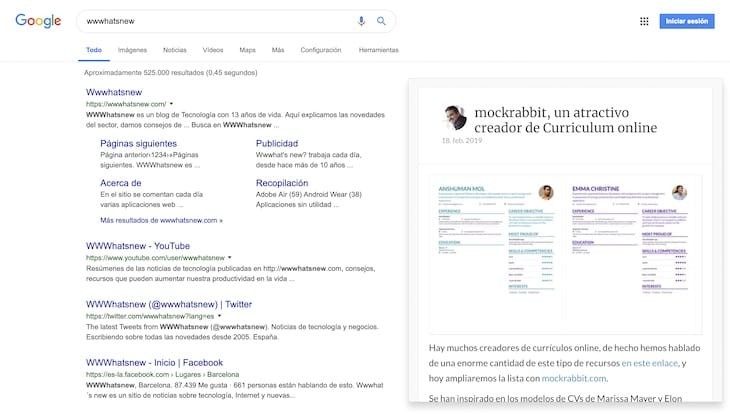
Task: Expand dropdown arrow beside the YouTube URL
Action: pyautogui.click(x=230, y=257)
